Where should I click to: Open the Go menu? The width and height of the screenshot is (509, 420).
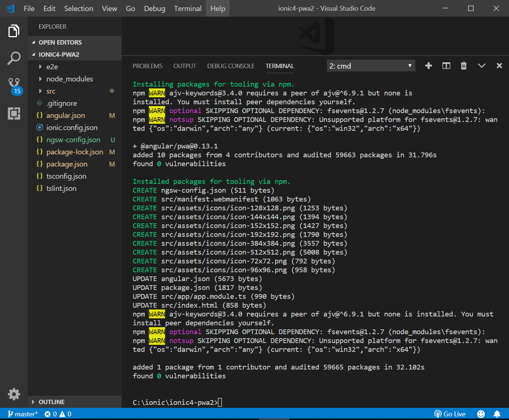point(130,8)
